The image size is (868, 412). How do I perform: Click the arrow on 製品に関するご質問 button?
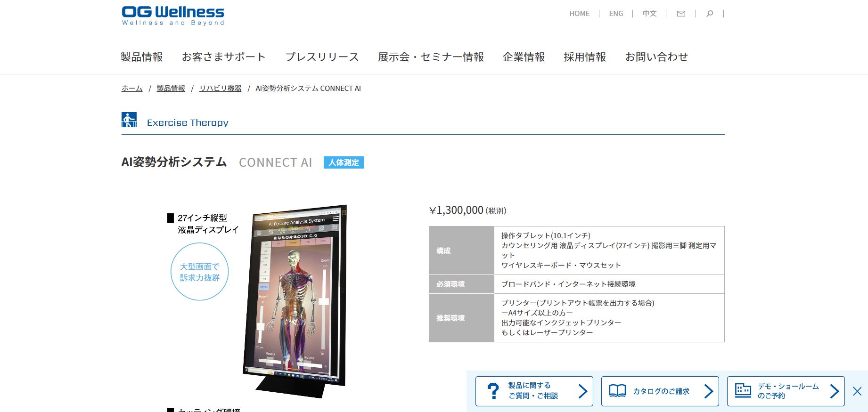[x=583, y=391]
